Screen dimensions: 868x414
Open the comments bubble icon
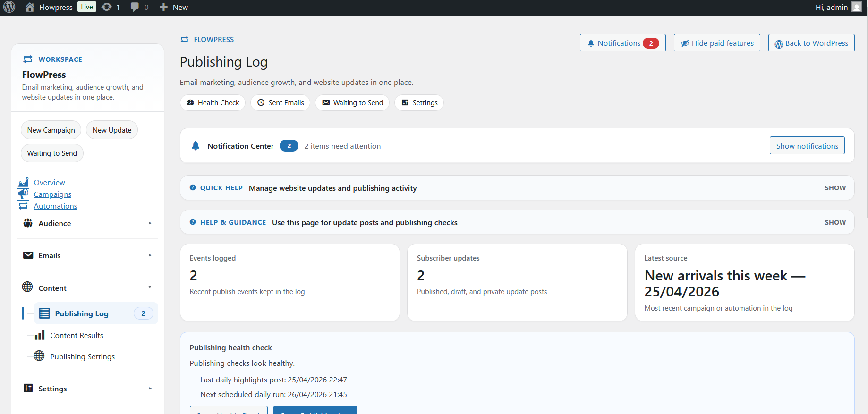point(135,7)
